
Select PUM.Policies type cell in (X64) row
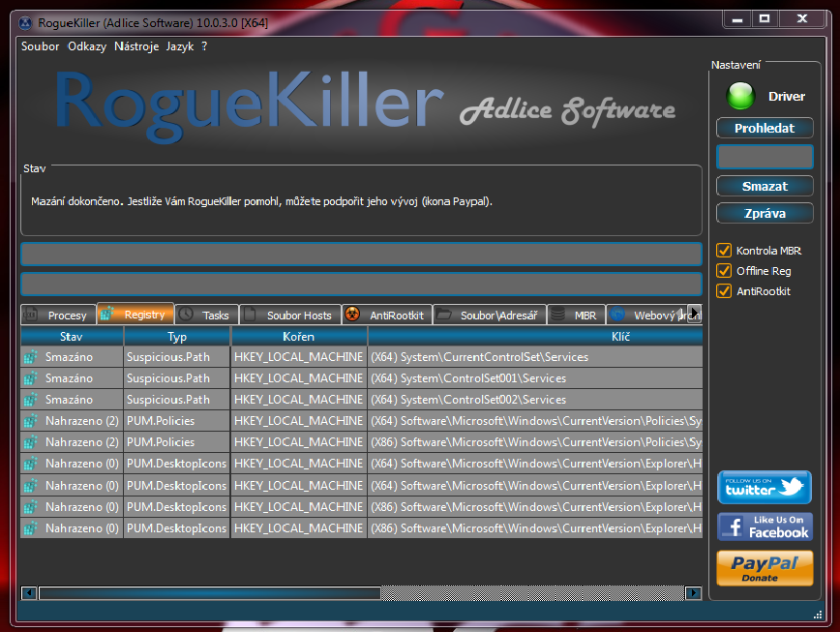tap(177, 421)
